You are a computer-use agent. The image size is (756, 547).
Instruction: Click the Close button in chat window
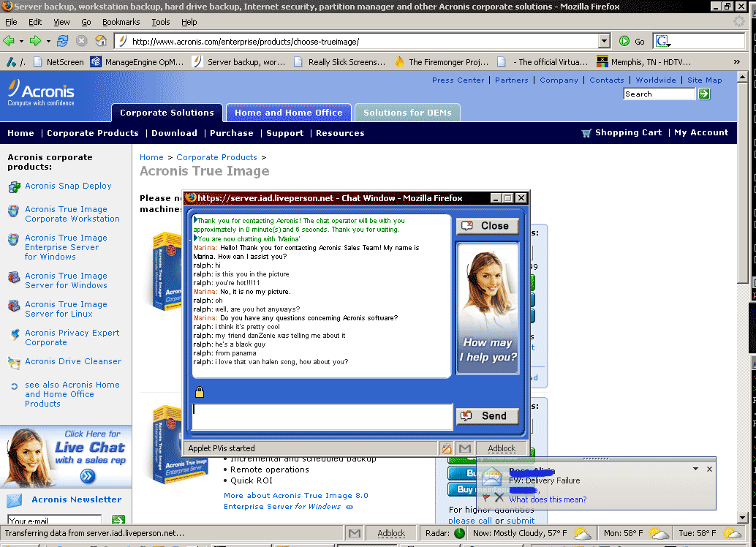coord(487,226)
